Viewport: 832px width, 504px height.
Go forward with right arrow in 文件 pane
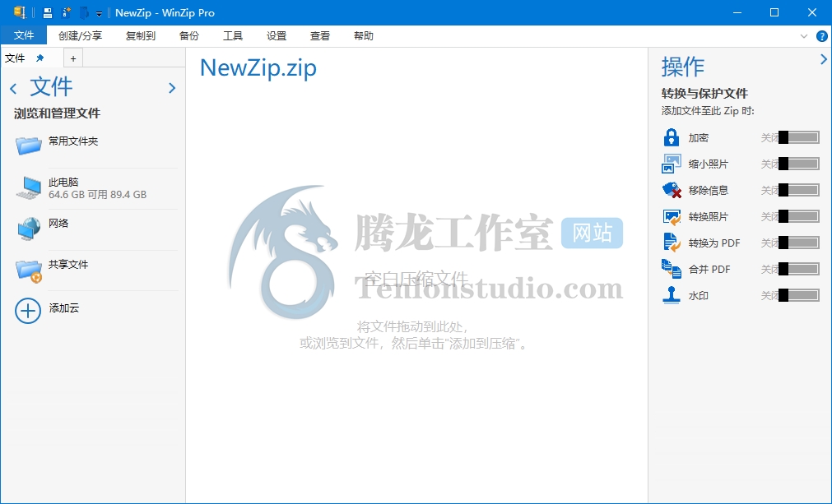pos(172,88)
